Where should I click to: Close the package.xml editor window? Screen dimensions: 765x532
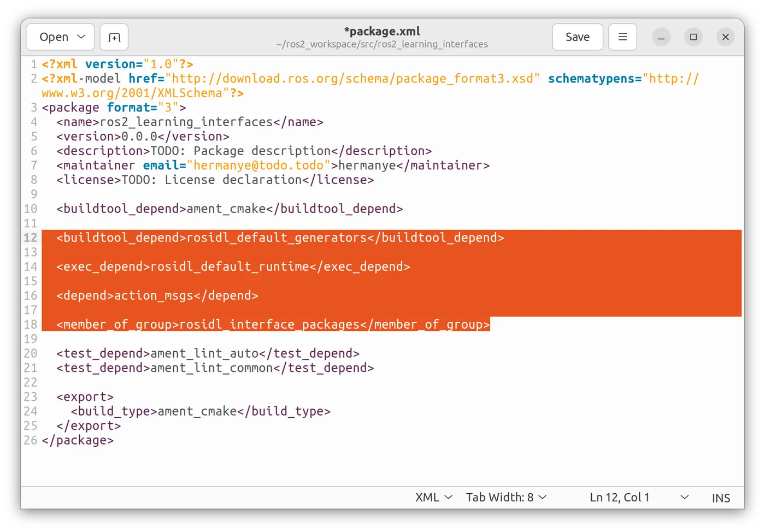(726, 37)
